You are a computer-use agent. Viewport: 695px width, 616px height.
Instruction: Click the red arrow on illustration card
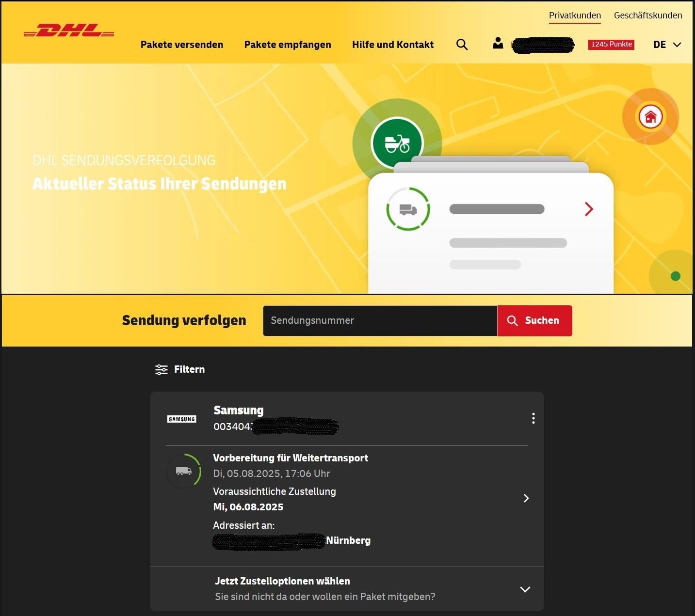(589, 209)
